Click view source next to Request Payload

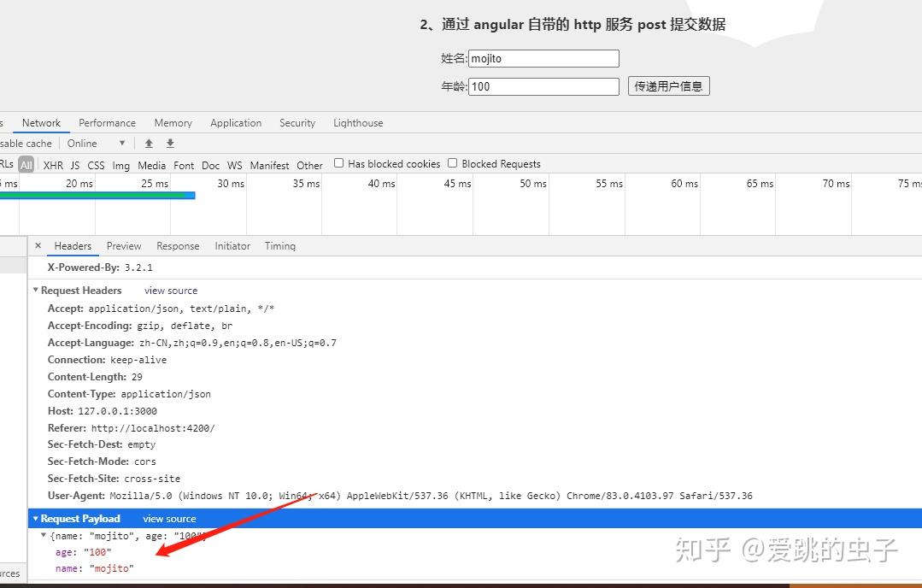tap(169, 518)
